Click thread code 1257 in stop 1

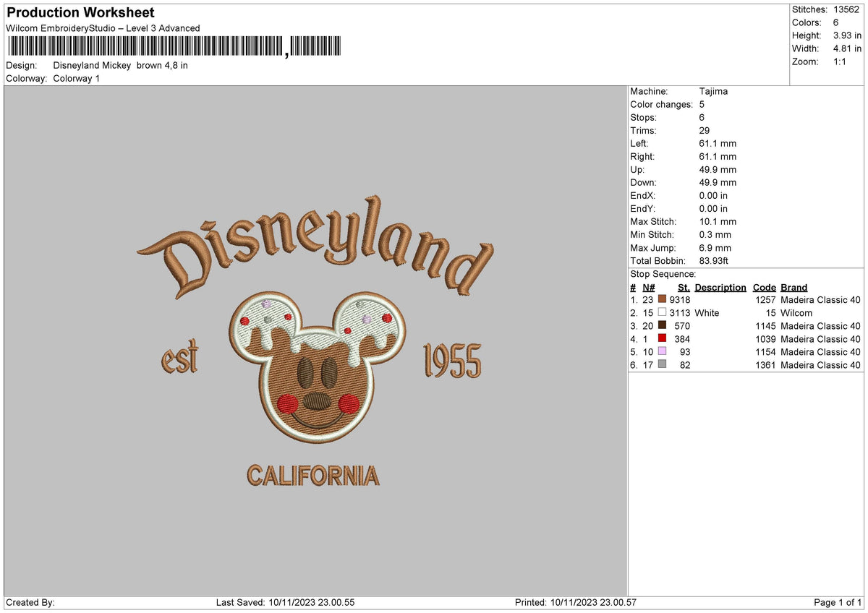pyautogui.click(x=765, y=300)
